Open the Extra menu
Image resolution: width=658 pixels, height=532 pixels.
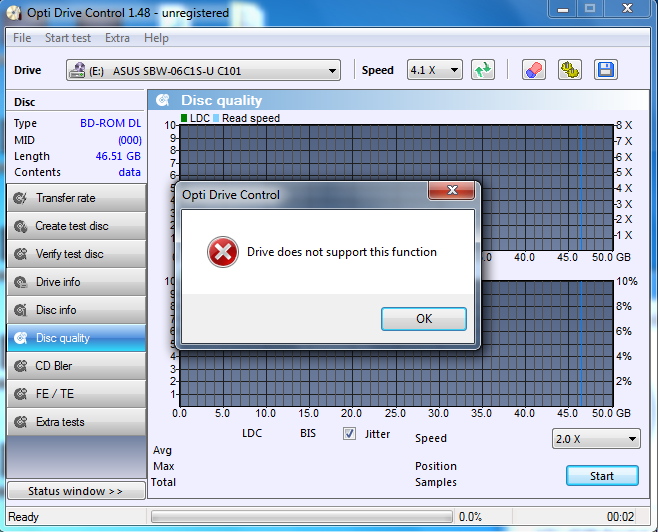click(117, 38)
